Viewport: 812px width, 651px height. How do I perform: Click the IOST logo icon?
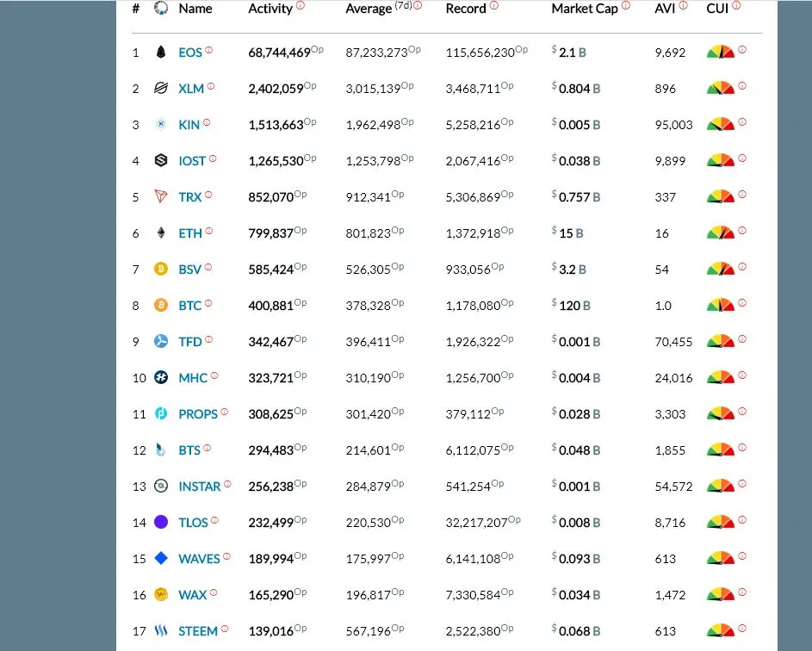(x=161, y=160)
